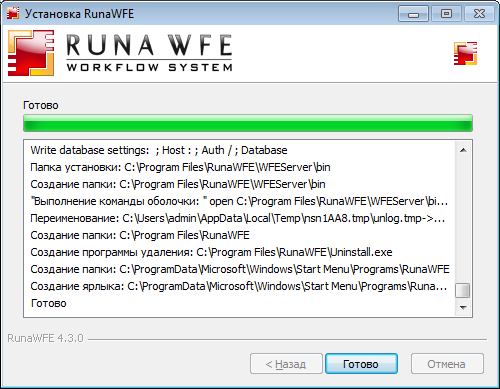This screenshot has height=389, width=500.
Task: Click the scrollbar thumb in the log
Action: click(463, 290)
